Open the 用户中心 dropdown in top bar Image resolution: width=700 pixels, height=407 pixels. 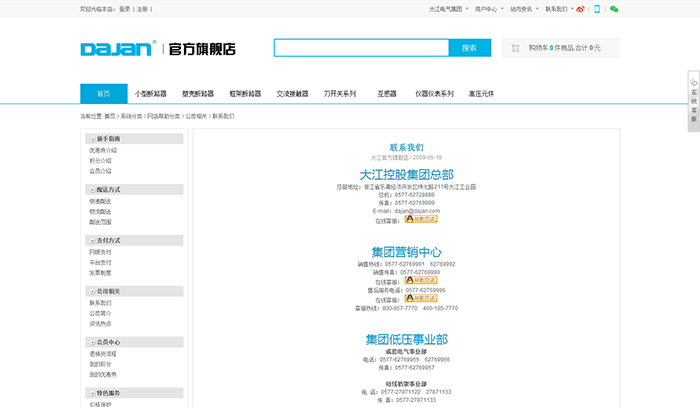[489, 9]
